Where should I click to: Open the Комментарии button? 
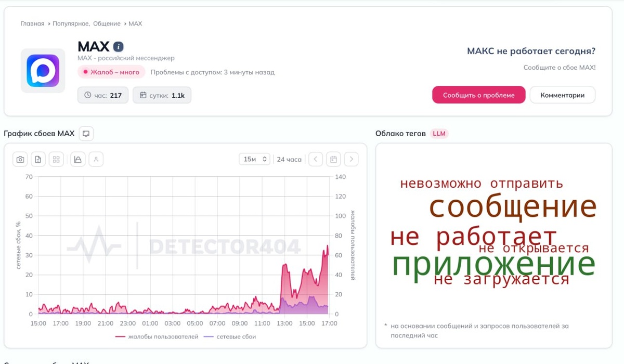[x=562, y=95]
